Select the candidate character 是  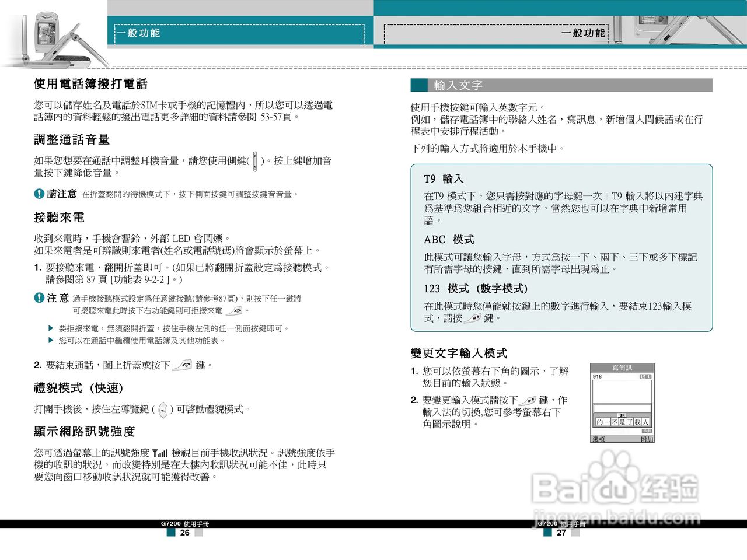click(622, 421)
